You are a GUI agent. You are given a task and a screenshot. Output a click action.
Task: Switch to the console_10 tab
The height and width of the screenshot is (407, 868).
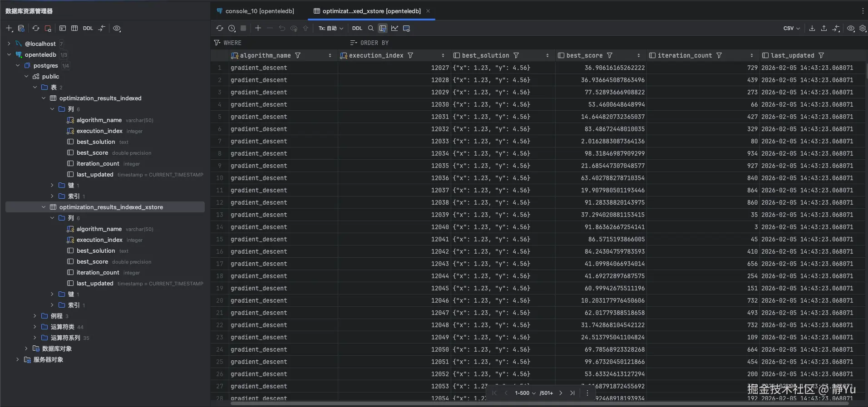coord(259,11)
